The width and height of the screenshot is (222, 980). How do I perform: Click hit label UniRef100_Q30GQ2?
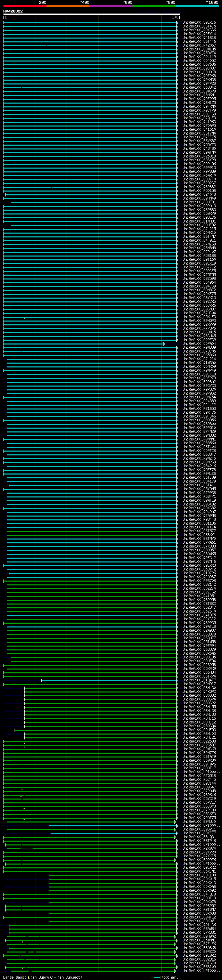pyautogui.click(x=199, y=695)
